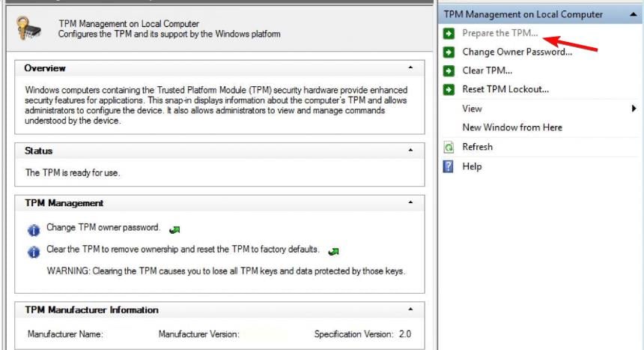The height and width of the screenshot is (350, 644).
Task: Click Refresh in the Actions pane
Action: 477,147
